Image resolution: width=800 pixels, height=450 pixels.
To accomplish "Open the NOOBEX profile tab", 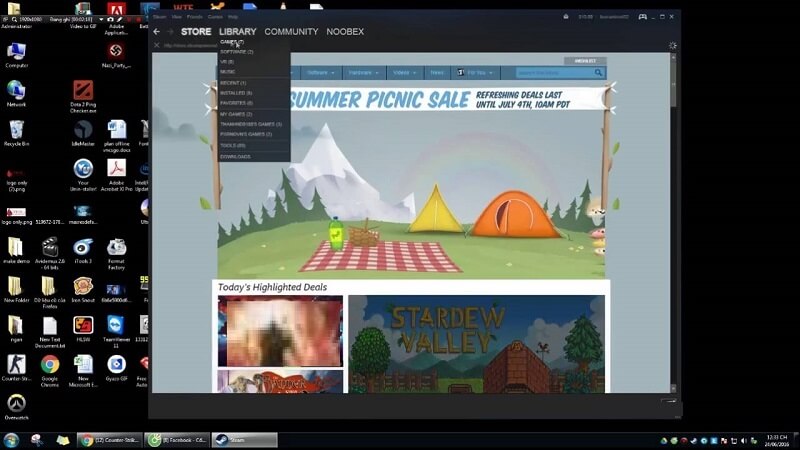I will (x=345, y=32).
